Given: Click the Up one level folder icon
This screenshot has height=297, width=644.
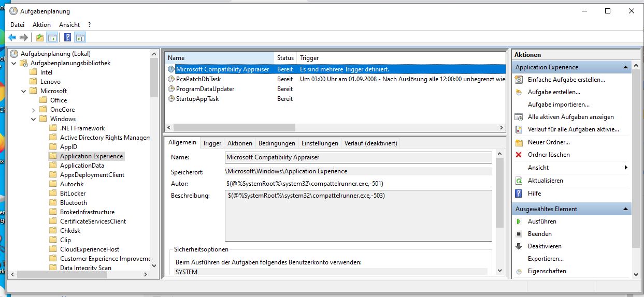Looking at the screenshot, I should coord(40,37).
